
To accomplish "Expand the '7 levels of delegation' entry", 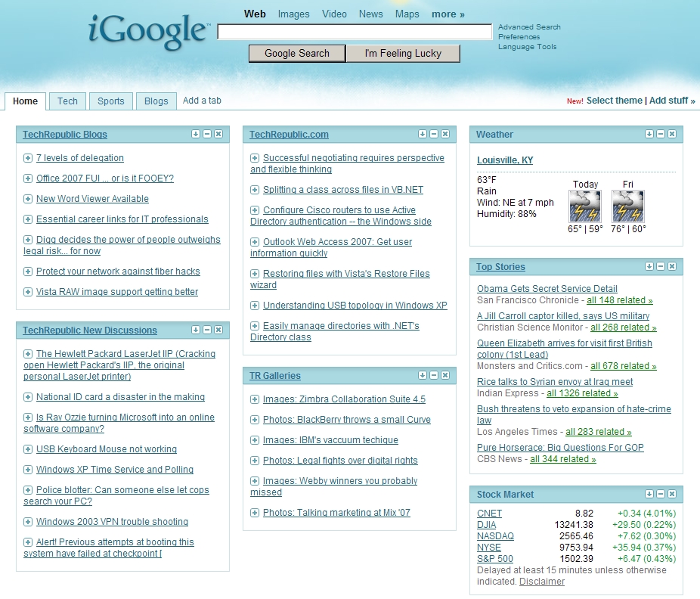I will [28, 157].
